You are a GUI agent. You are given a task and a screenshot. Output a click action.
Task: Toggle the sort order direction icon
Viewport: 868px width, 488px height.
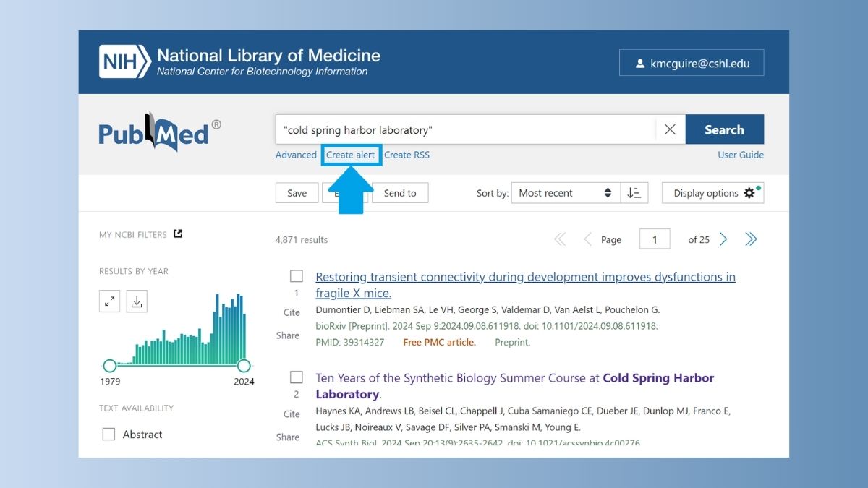(634, 193)
